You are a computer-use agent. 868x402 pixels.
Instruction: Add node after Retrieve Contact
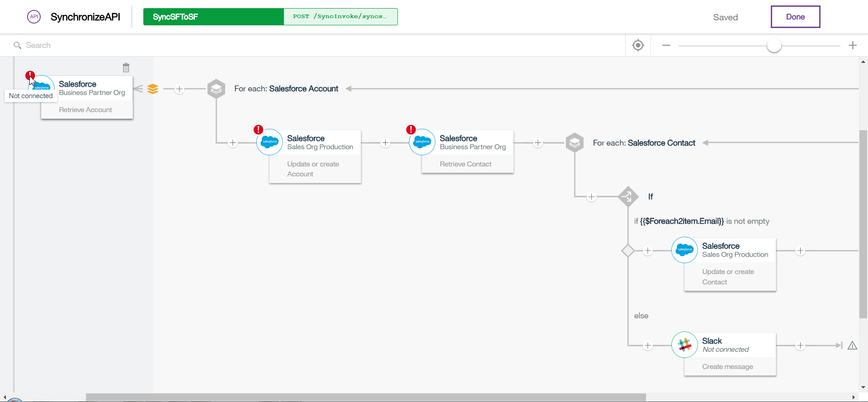(538, 143)
